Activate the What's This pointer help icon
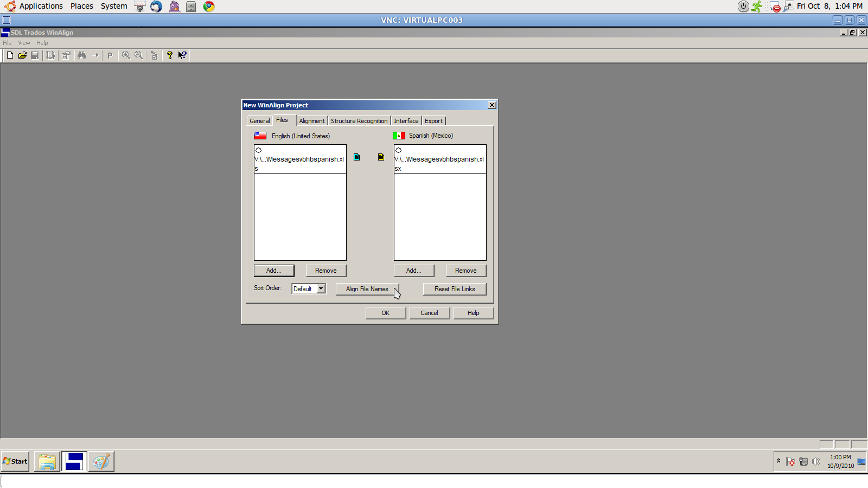 point(182,55)
